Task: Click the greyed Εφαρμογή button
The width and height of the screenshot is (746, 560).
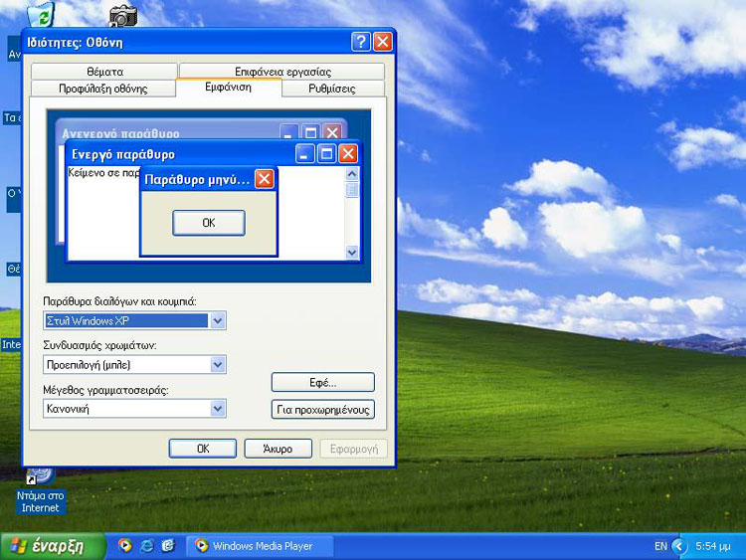Action: pos(353,449)
